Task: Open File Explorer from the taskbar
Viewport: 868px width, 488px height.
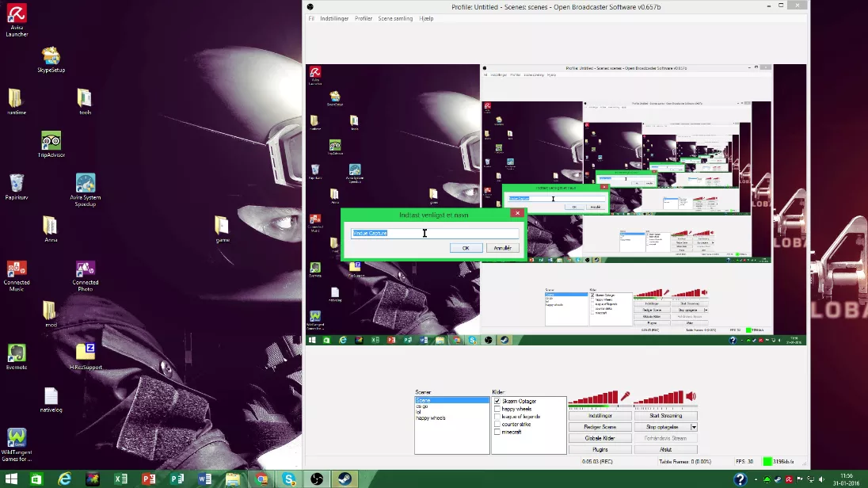Action: pos(233,478)
